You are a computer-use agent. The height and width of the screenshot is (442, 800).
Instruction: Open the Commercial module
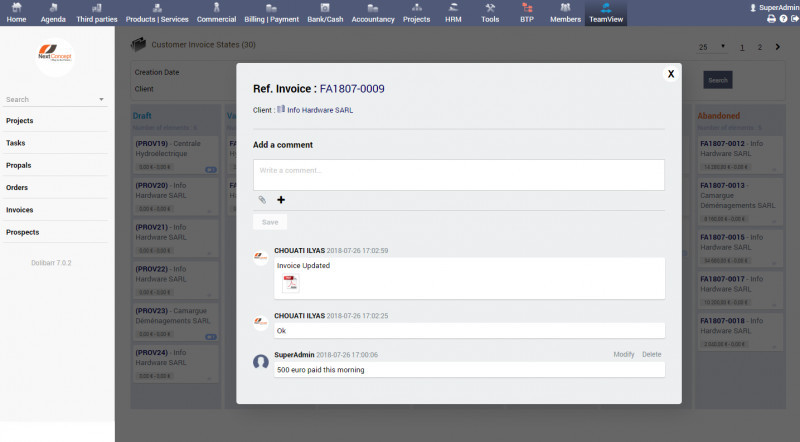216,13
